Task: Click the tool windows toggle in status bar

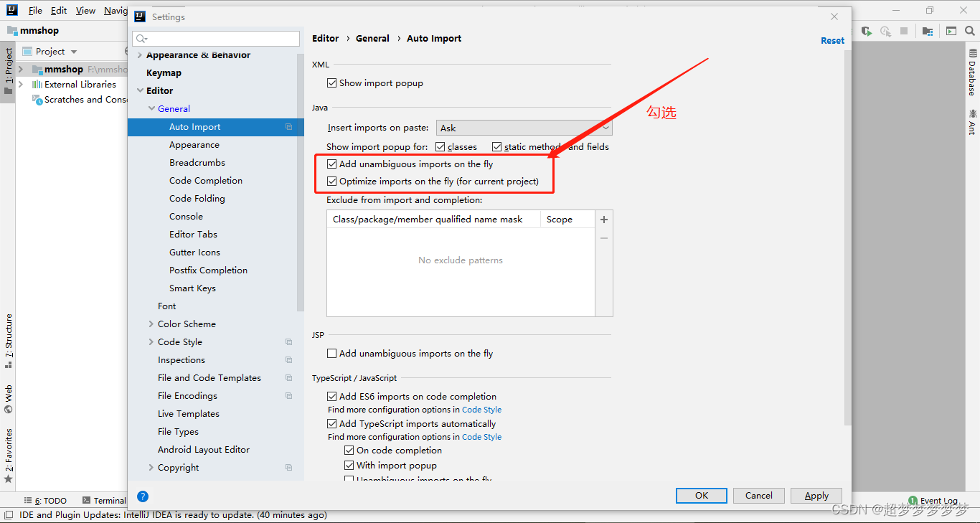Action: pos(8,515)
